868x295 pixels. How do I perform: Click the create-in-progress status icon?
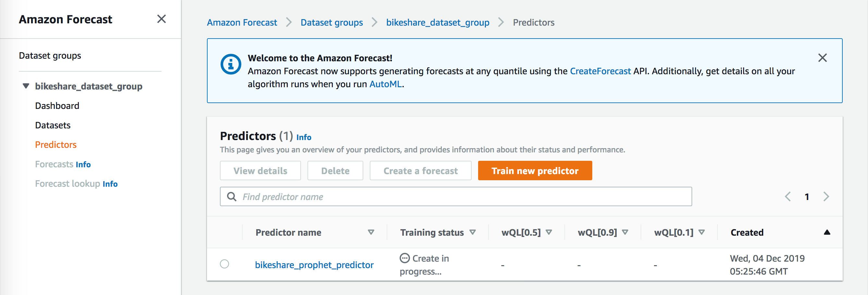tap(404, 258)
